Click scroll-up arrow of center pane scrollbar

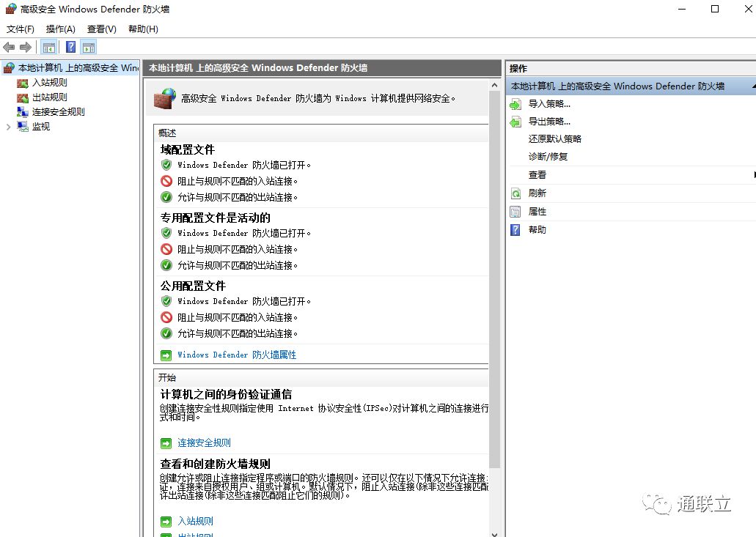click(x=494, y=85)
